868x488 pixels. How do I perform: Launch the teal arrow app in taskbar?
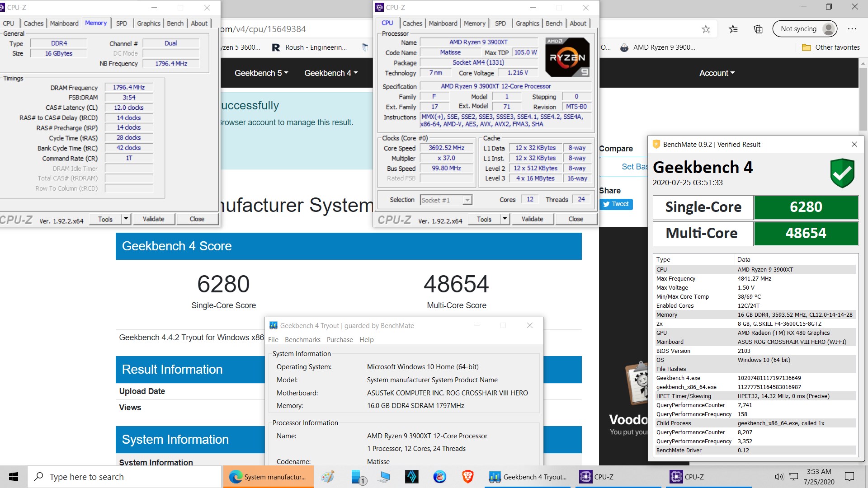[411, 477]
